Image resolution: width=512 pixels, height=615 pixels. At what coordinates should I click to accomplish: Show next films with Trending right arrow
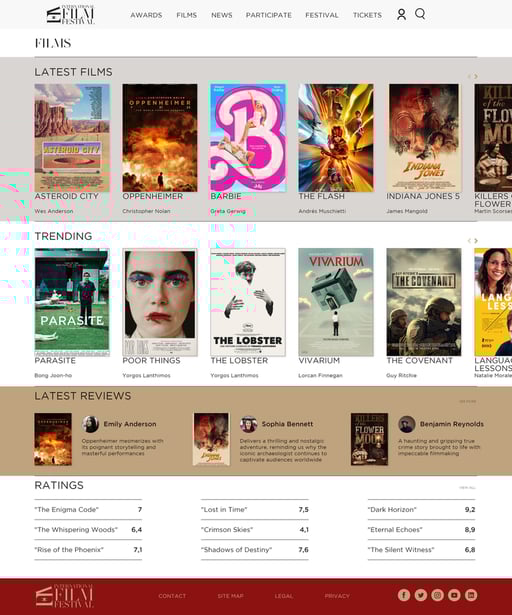[x=476, y=241]
